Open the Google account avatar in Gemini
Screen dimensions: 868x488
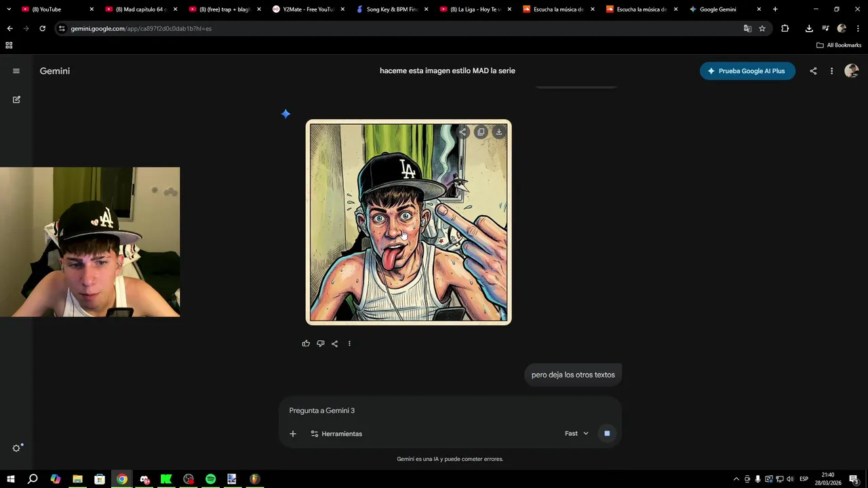click(x=852, y=71)
